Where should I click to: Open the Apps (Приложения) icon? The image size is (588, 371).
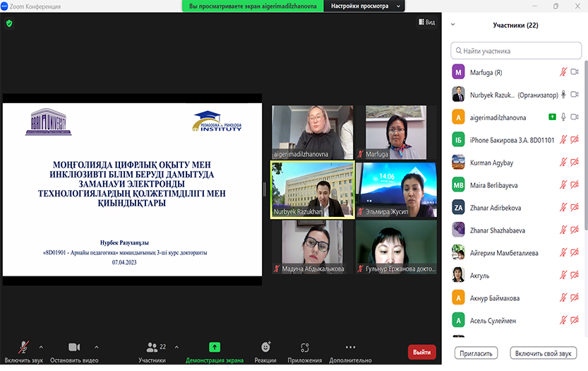(x=305, y=348)
